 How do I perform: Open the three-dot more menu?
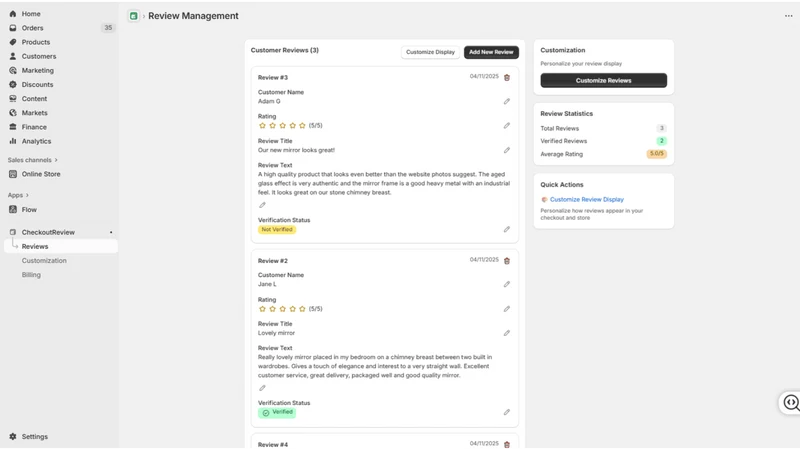pos(788,16)
